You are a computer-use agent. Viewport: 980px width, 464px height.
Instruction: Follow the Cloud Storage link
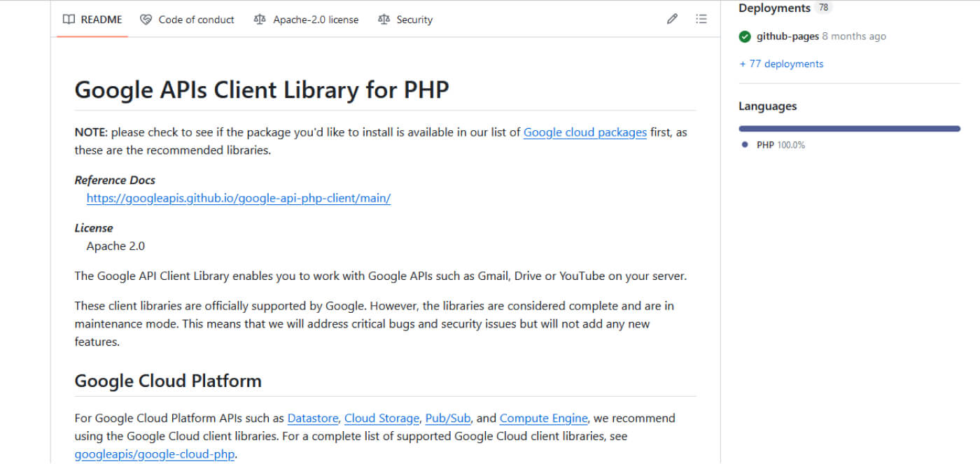tap(382, 419)
